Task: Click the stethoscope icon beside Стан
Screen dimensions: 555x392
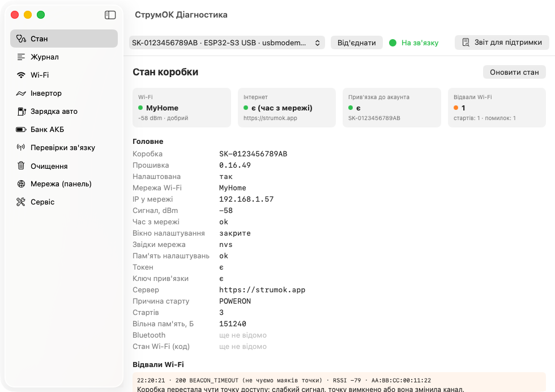Action: 22,39
